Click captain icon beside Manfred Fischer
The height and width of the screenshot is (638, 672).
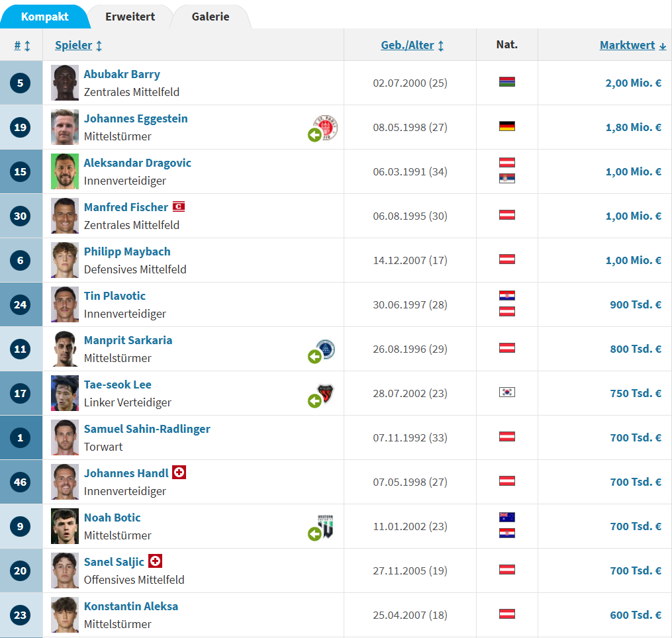(178, 206)
